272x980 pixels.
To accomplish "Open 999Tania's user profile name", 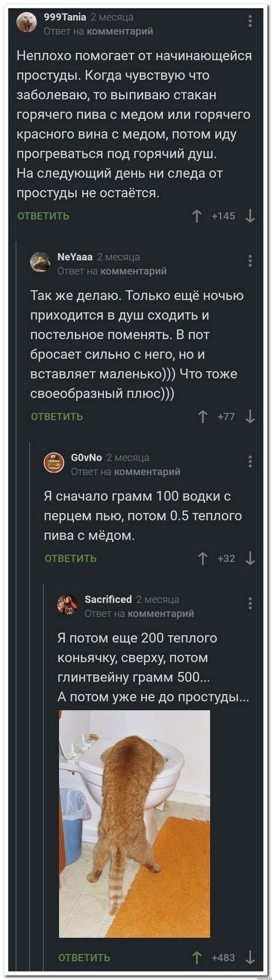I will coord(65,17).
